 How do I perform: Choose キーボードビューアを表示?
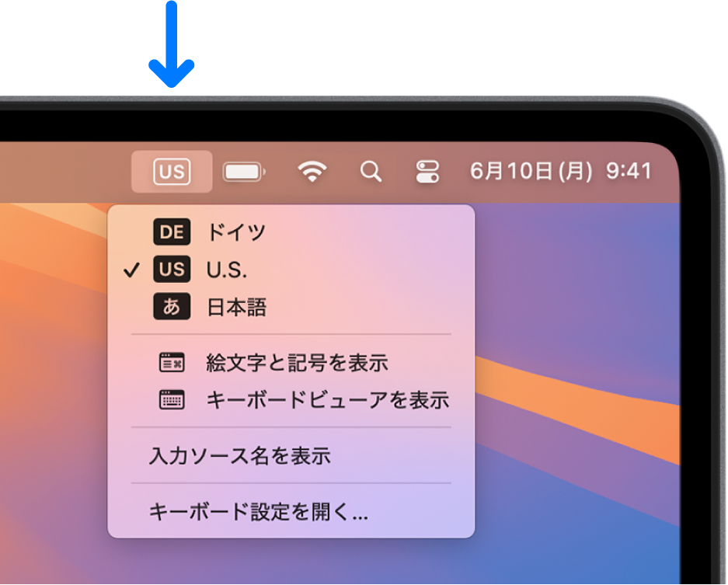point(291,400)
